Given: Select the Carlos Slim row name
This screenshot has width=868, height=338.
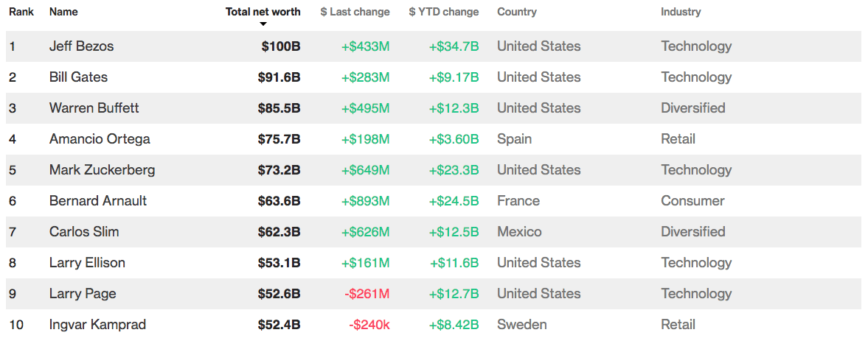Looking at the screenshot, I should [x=84, y=232].
